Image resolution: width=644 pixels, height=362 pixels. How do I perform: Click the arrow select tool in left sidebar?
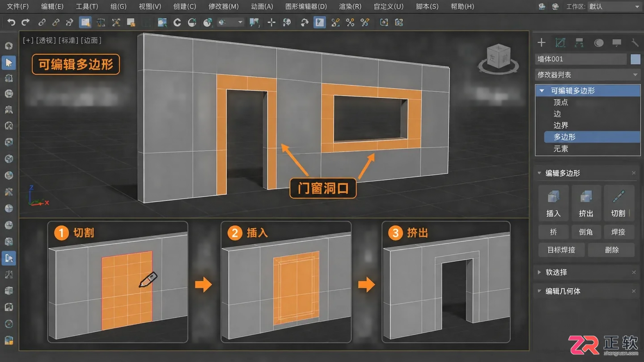tap(8, 62)
